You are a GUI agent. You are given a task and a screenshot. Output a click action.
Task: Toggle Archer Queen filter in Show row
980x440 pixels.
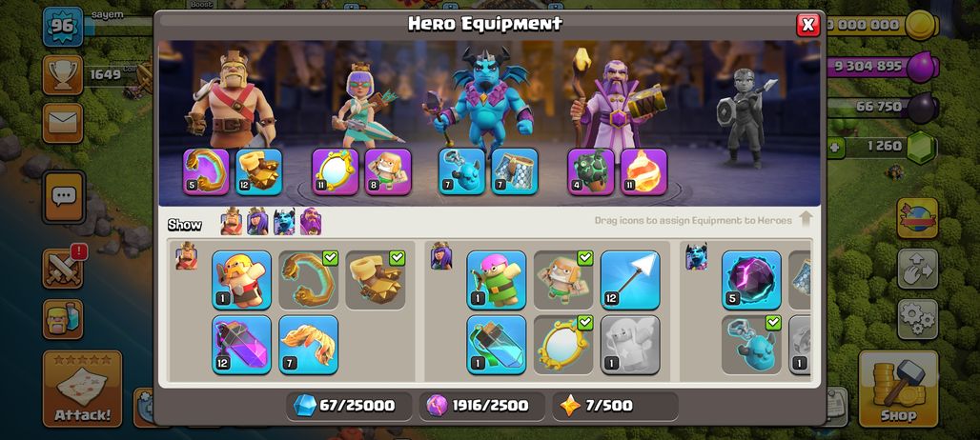coord(257,222)
